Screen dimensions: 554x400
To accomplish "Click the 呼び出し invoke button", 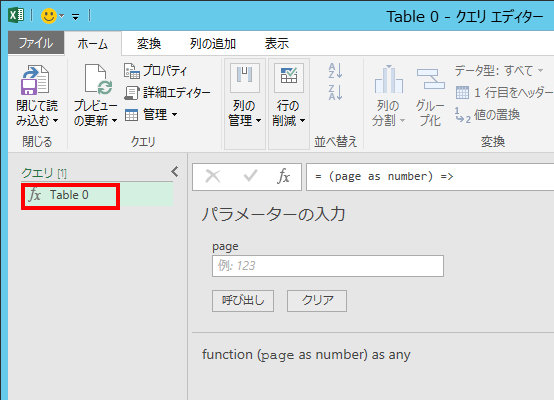I will [243, 301].
